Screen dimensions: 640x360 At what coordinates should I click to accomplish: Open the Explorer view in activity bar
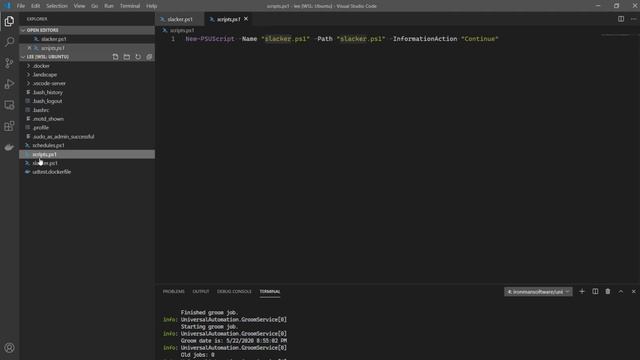(x=9, y=21)
